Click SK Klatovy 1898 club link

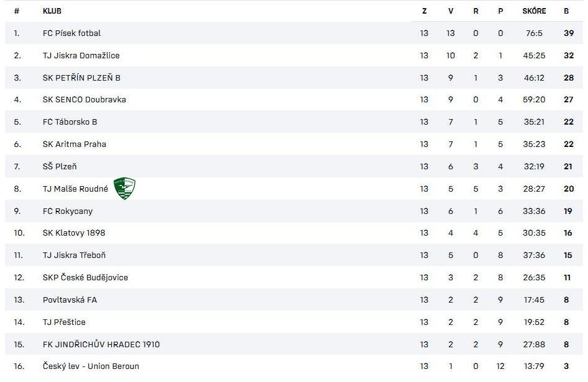74,233
